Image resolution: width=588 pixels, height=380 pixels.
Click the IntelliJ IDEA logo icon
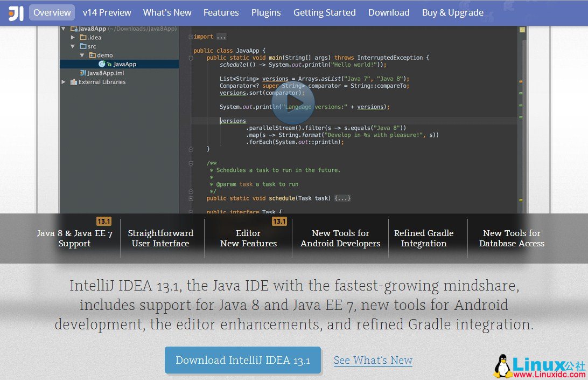click(16, 12)
